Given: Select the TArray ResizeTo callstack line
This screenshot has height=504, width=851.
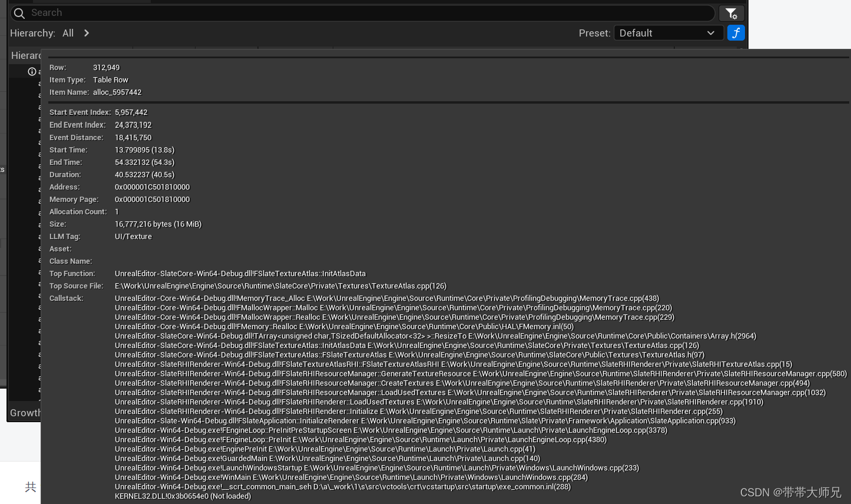Looking at the screenshot, I should 435,336.
